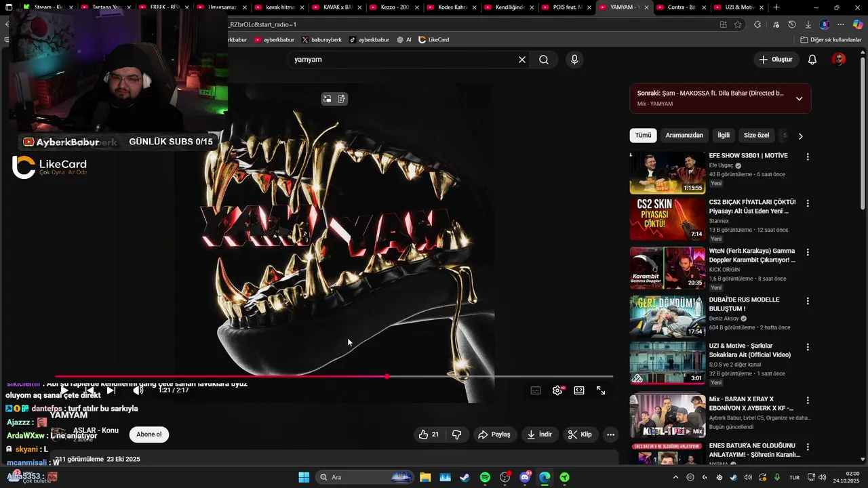Viewport: 868px width, 488px height.
Task: Start voice search with the microphone
Action: [574, 60]
